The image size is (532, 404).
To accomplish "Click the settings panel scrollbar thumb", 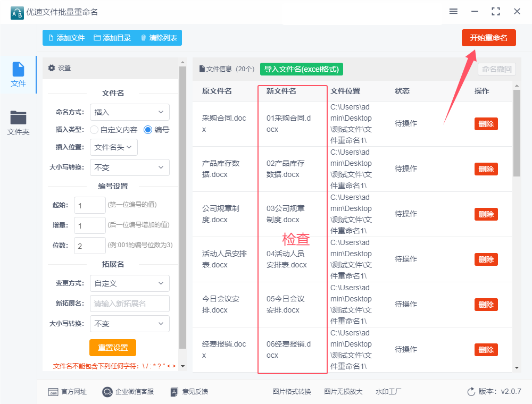I will coord(182,207).
